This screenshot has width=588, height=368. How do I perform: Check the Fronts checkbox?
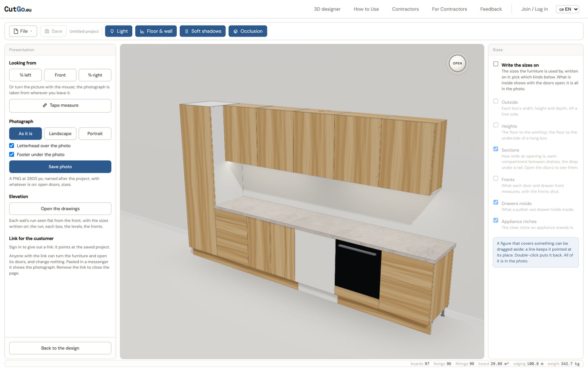(x=496, y=178)
